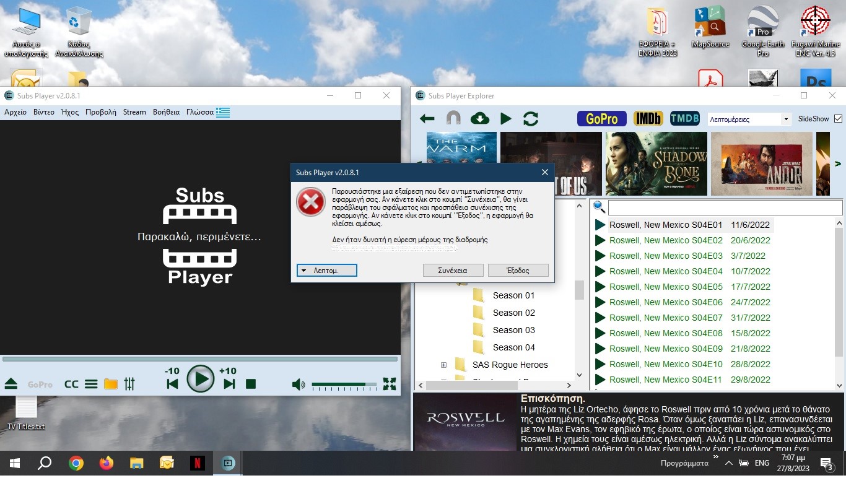Click the cloud download icon

(x=480, y=119)
